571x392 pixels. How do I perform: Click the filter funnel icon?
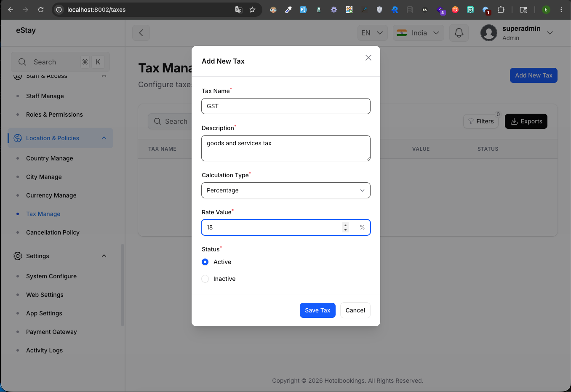tap(471, 121)
